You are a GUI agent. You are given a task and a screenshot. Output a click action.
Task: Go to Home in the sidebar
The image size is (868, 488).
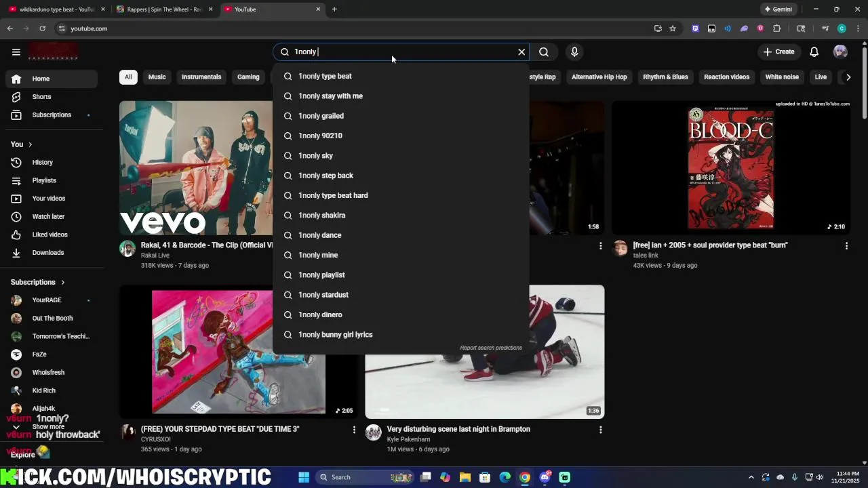[x=52, y=79]
